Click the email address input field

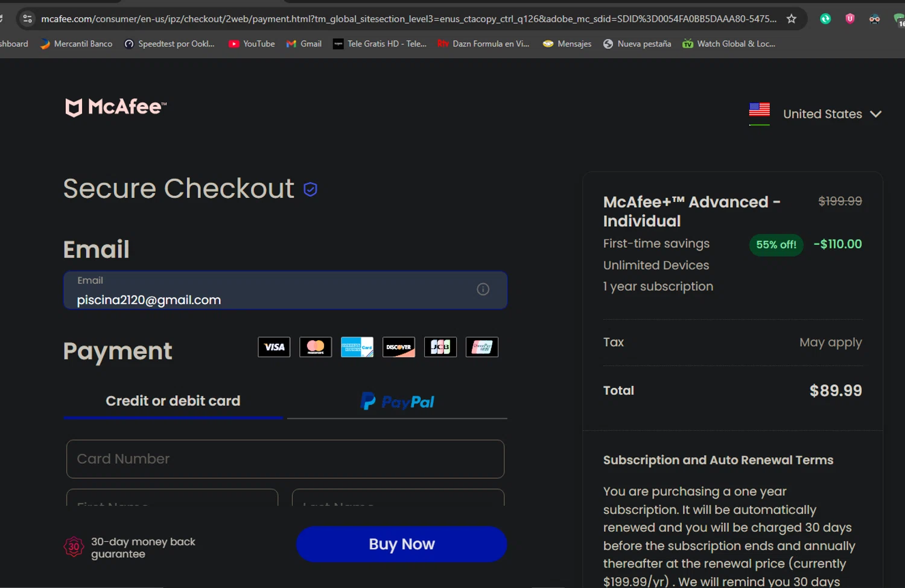click(285, 290)
